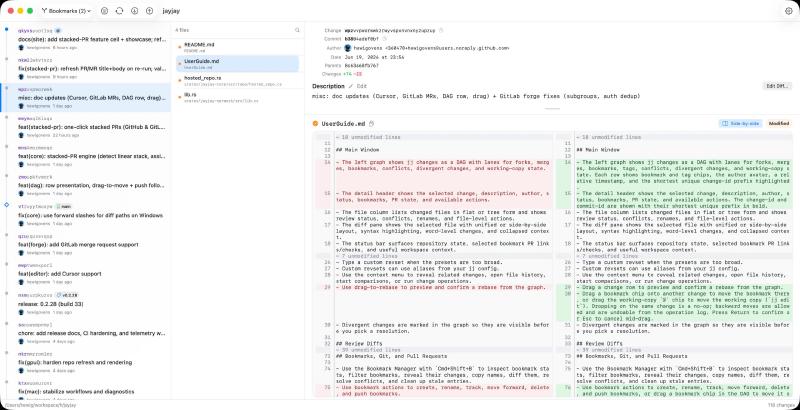Click the fetch down-arrow icon

tap(134, 11)
